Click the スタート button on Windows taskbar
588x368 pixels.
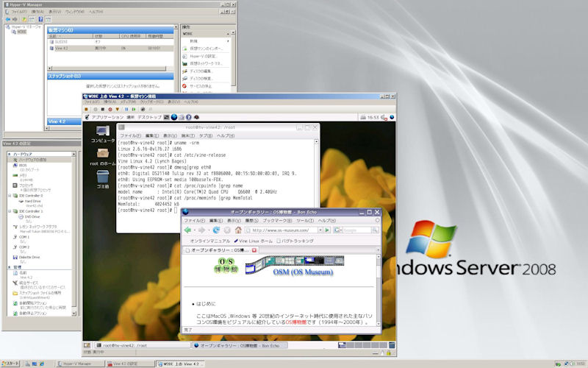click(10, 364)
